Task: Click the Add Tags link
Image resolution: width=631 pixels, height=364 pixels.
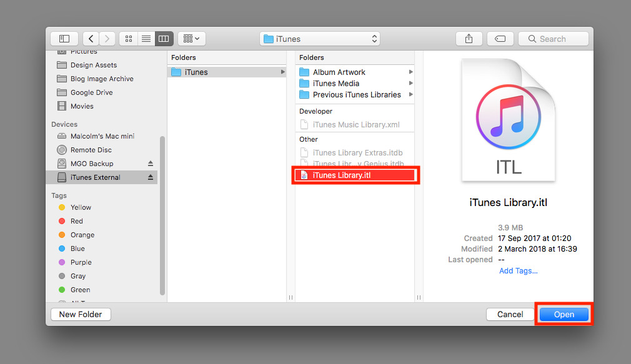Action: (x=518, y=271)
